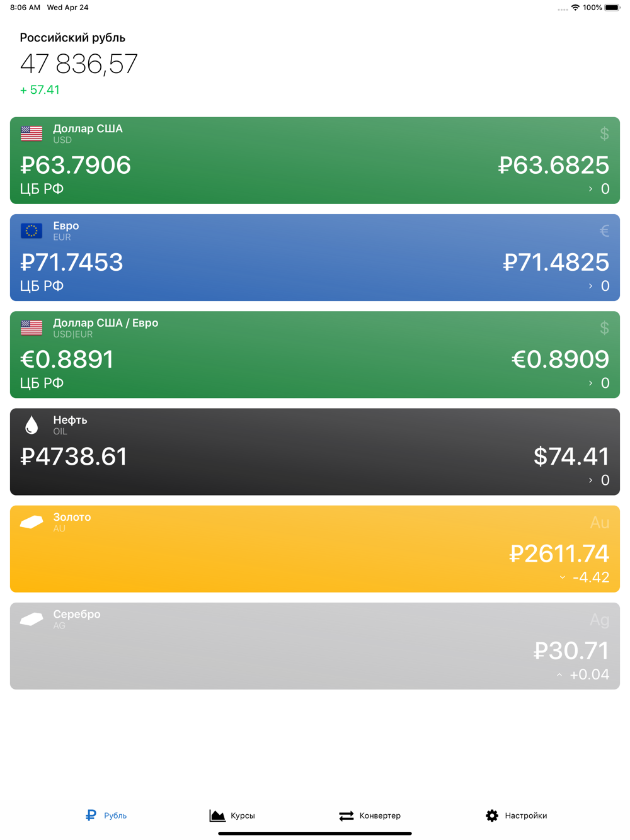The height and width of the screenshot is (840, 630).
Task: Tap the US flag on Доллар США / Евро card
Action: pyautogui.click(x=31, y=328)
